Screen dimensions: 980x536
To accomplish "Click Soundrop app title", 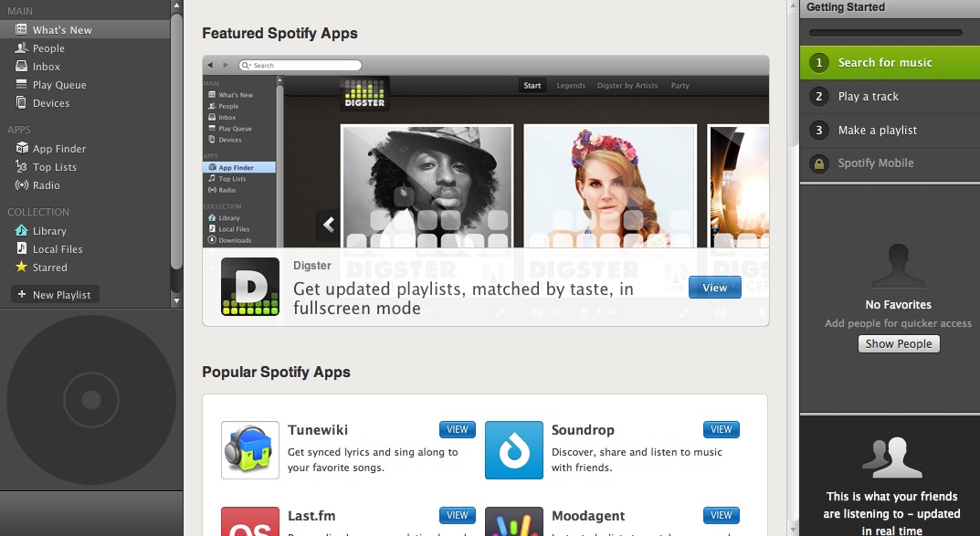I will (583, 430).
